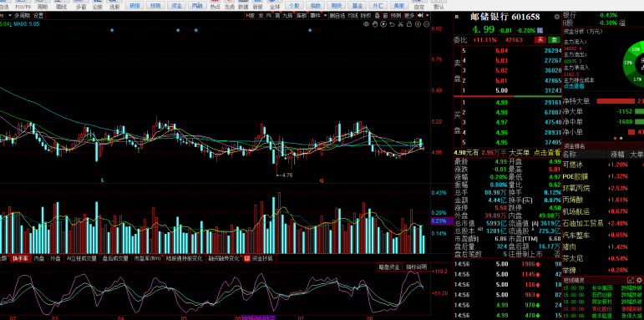Select the hand pan tool icon
The height and width of the screenshot is (320, 644).
[x=375, y=24]
